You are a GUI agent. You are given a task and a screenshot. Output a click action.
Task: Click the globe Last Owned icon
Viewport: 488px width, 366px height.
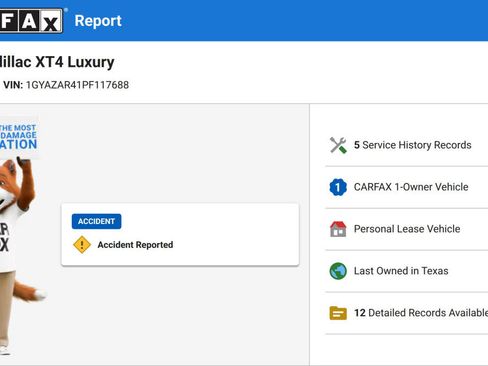tap(338, 271)
